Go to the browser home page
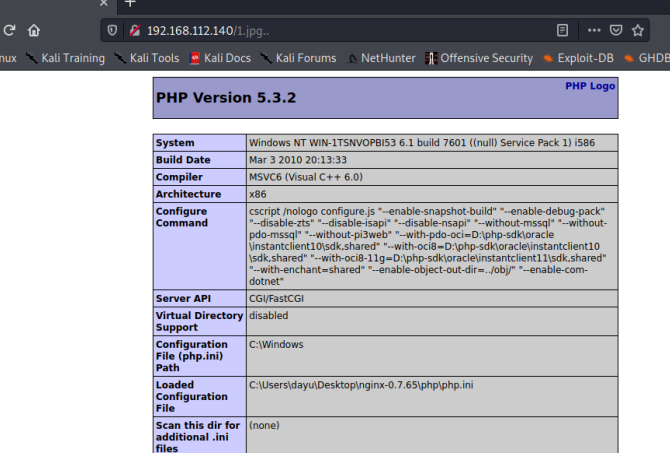Image resolution: width=670 pixels, height=459 pixels. [34, 30]
